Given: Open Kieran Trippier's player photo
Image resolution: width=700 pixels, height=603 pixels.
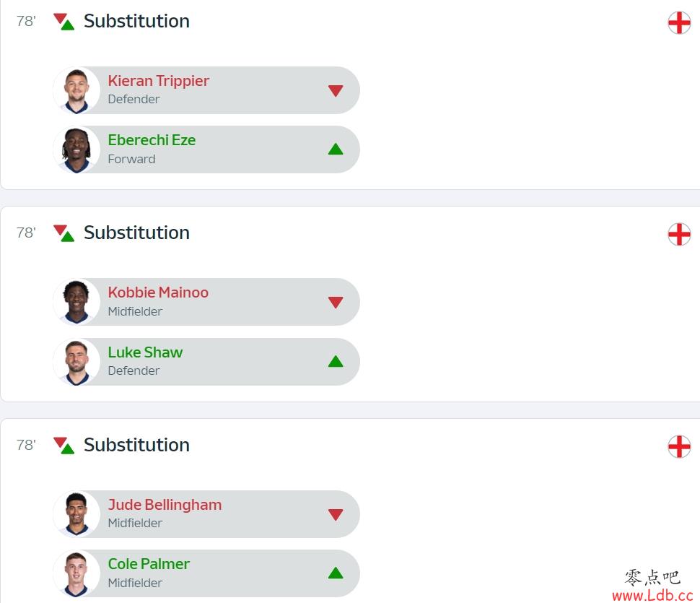Looking at the screenshot, I should [x=76, y=91].
